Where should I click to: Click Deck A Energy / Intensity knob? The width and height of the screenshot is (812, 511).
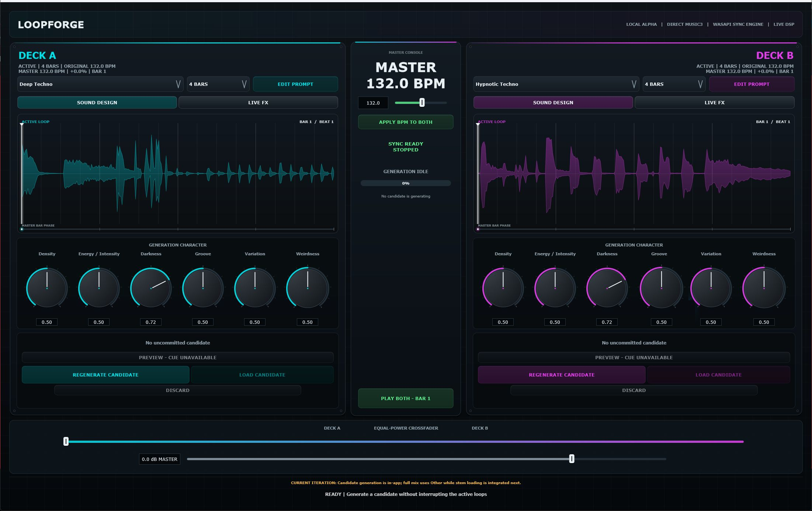pos(99,288)
